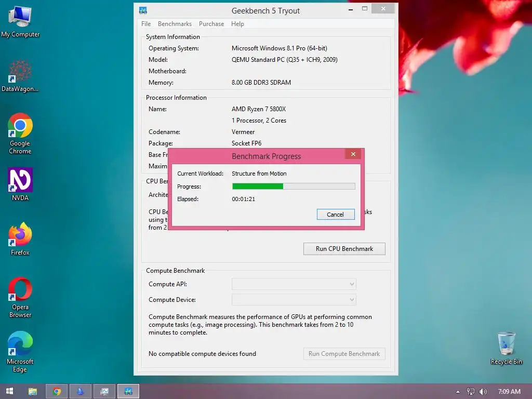Close the Geekbench 5 Tryout window

click(383, 8)
